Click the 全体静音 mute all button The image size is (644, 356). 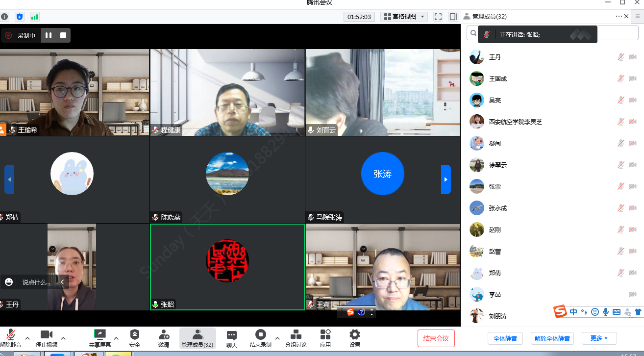point(505,338)
